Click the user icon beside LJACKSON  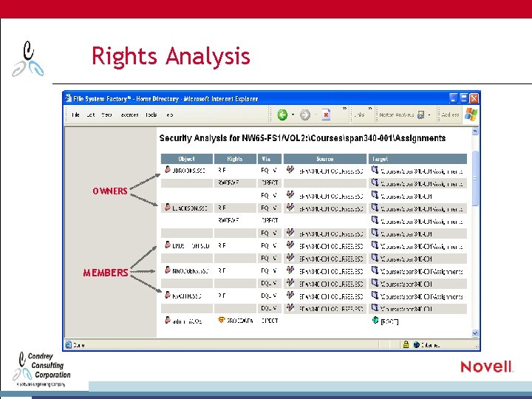click(167, 207)
